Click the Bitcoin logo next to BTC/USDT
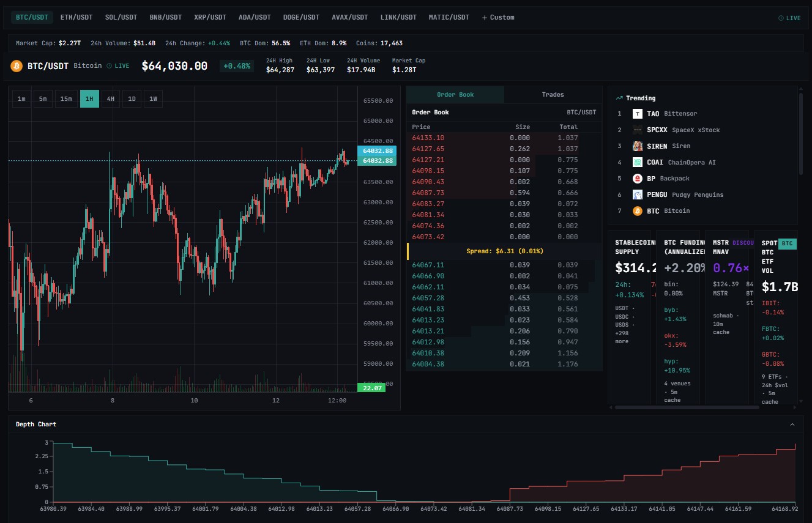The image size is (812, 523). pos(17,65)
